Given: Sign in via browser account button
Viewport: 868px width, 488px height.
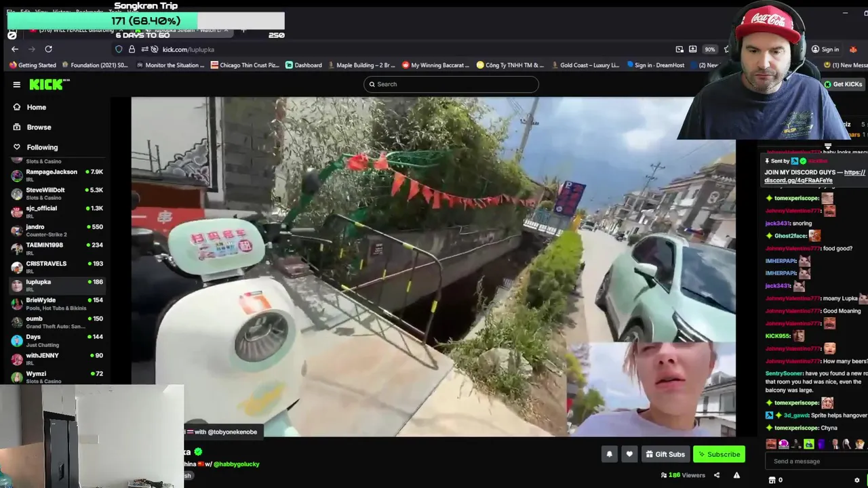Looking at the screenshot, I should (x=825, y=49).
